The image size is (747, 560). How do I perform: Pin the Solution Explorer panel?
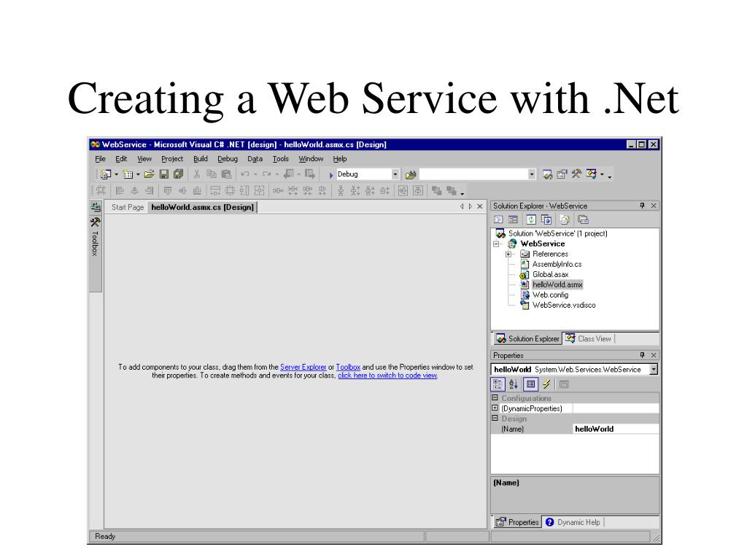point(642,206)
